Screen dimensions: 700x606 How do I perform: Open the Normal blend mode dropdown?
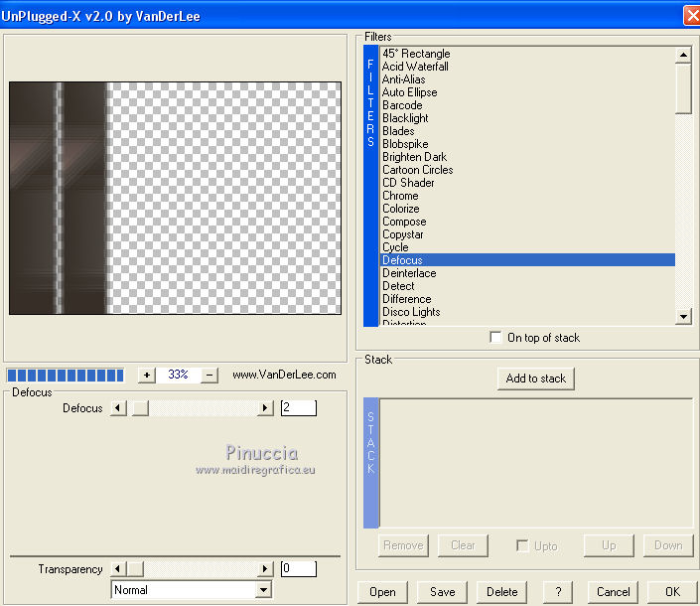click(264, 590)
